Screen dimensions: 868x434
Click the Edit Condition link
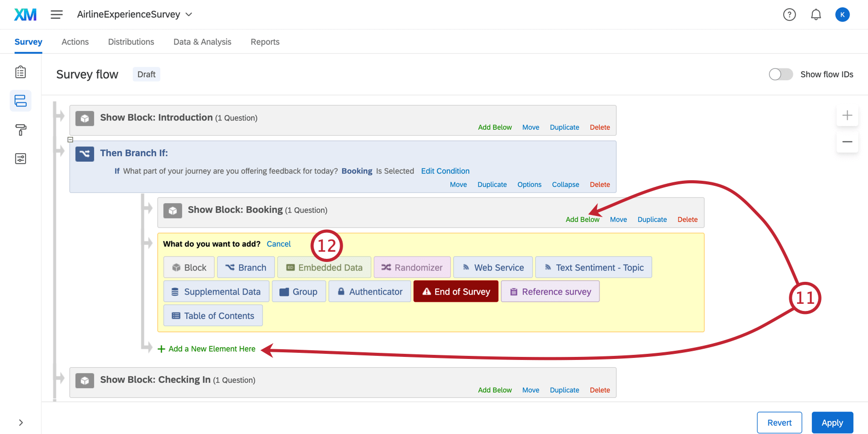[445, 171]
